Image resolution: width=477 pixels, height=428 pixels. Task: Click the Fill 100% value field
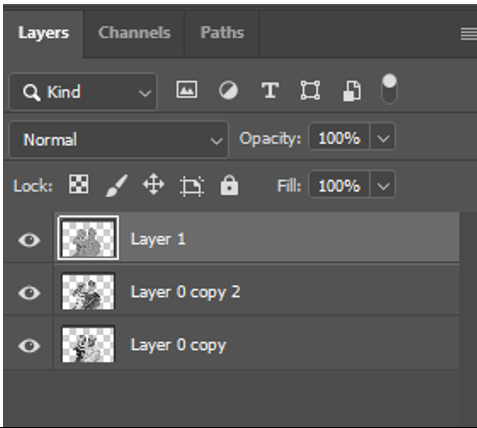[x=339, y=185]
